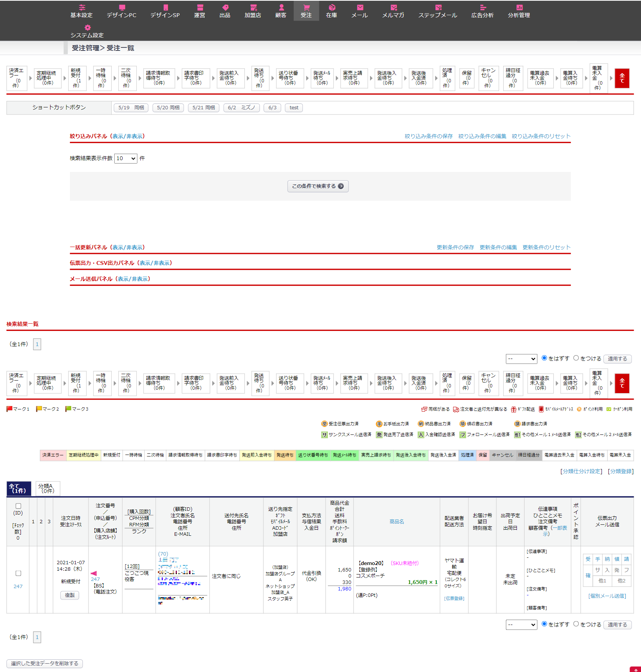Viewport: 641px width, 672px height.
Task: Open the 分析管理 chart icon
Action: [x=519, y=7]
